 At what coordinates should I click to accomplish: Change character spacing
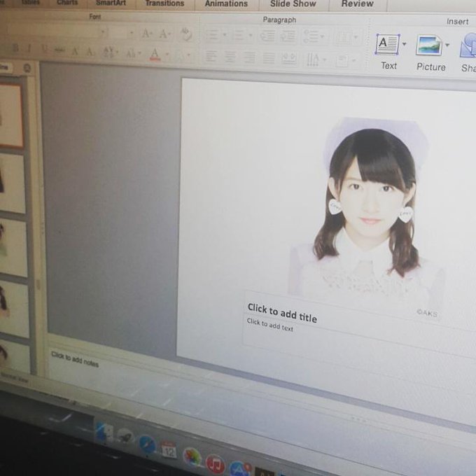pyautogui.click(x=110, y=52)
